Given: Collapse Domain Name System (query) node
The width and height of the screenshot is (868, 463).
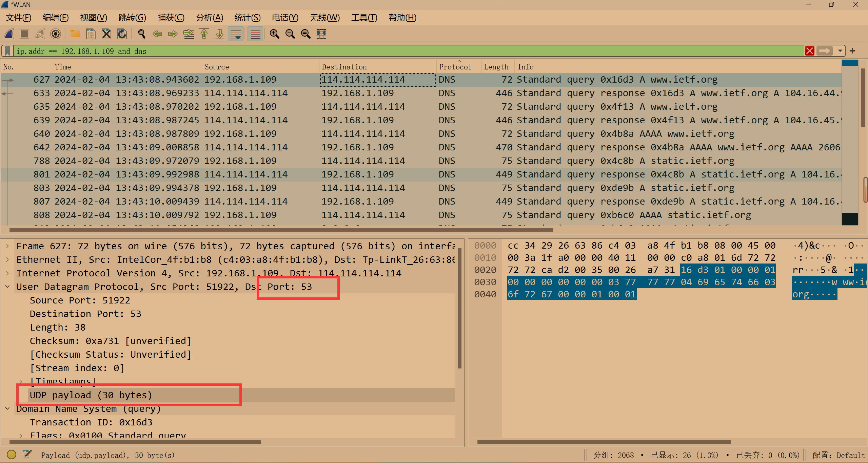Looking at the screenshot, I should [x=7, y=408].
